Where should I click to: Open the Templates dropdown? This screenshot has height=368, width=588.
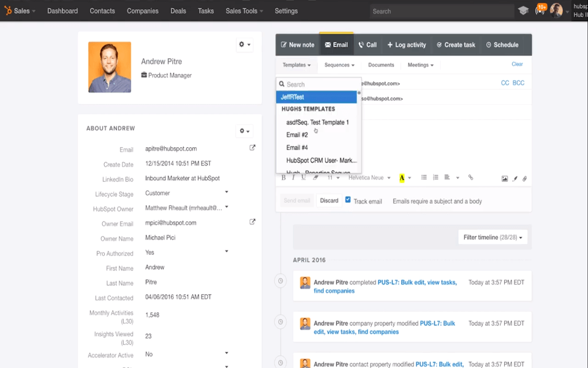click(x=296, y=65)
